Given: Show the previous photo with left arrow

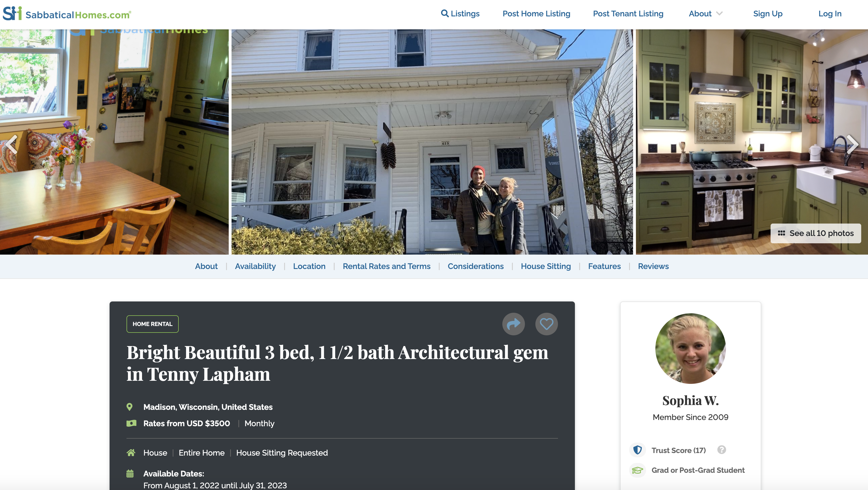Looking at the screenshot, I should point(12,145).
